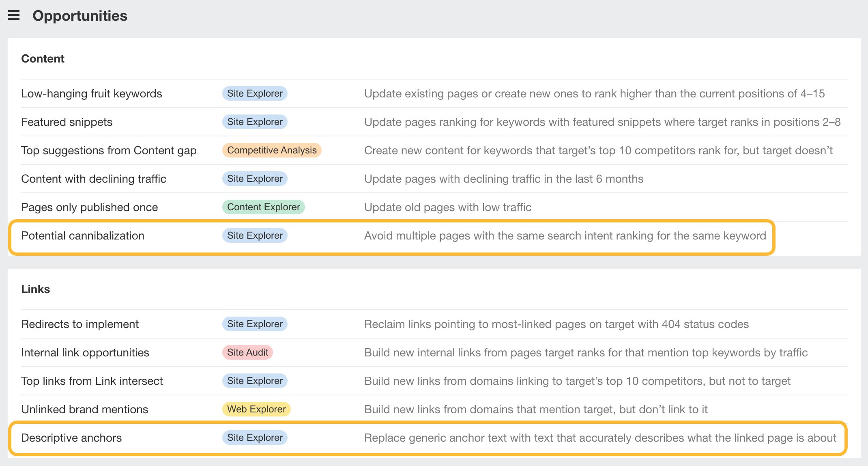Click the Web Explorer badge for Unlinked brand mentions
Image resolution: width=868 pixels, height=466 pixels.
(256, 409)
